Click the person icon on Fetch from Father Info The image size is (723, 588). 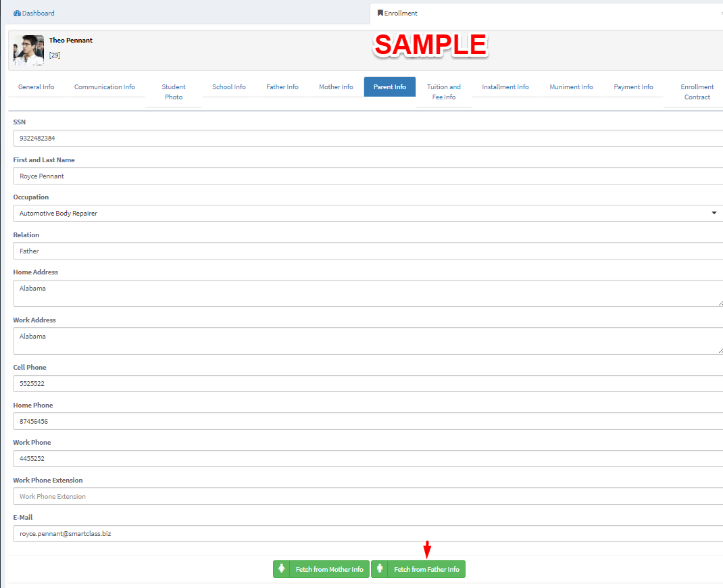click(380, 569)
